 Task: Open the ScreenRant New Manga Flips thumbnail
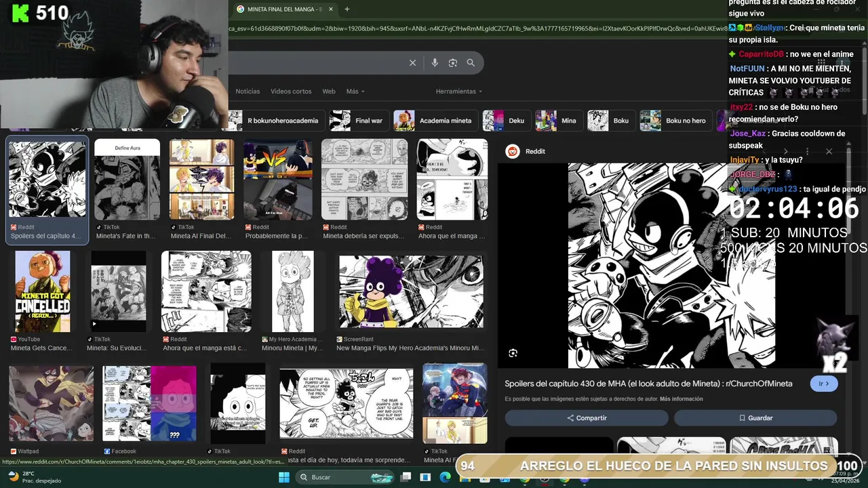(412, 291)
